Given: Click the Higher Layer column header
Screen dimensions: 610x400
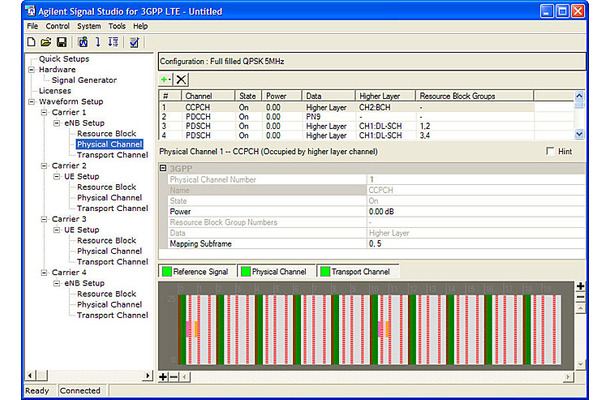Looking at the screenshot, I should [x=385, y=96].
